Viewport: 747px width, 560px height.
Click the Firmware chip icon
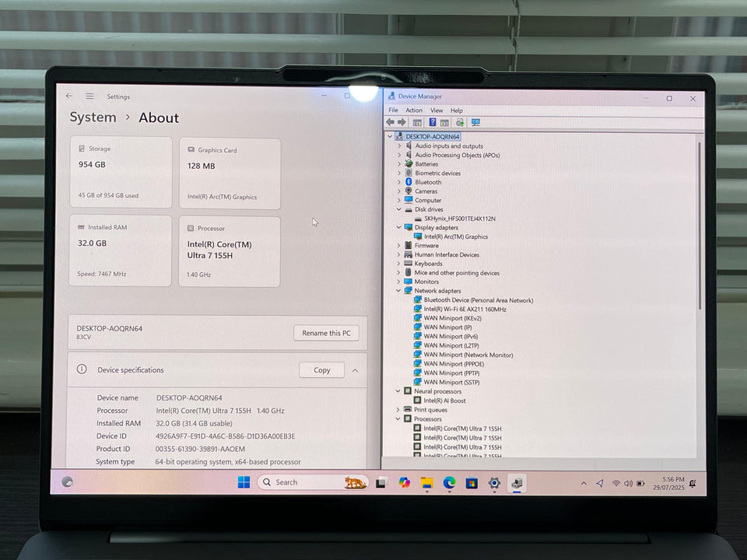pos(409,245)
